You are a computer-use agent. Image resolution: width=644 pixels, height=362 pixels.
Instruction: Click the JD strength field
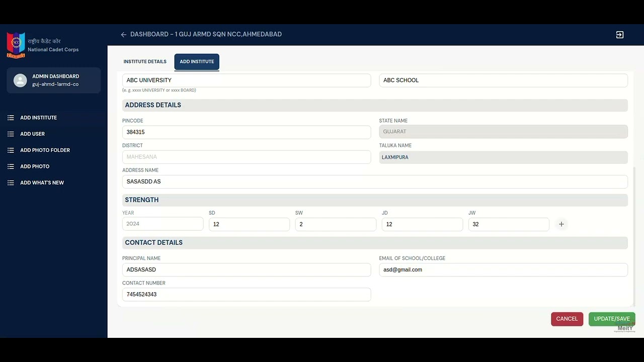click(x=423, y=224)
